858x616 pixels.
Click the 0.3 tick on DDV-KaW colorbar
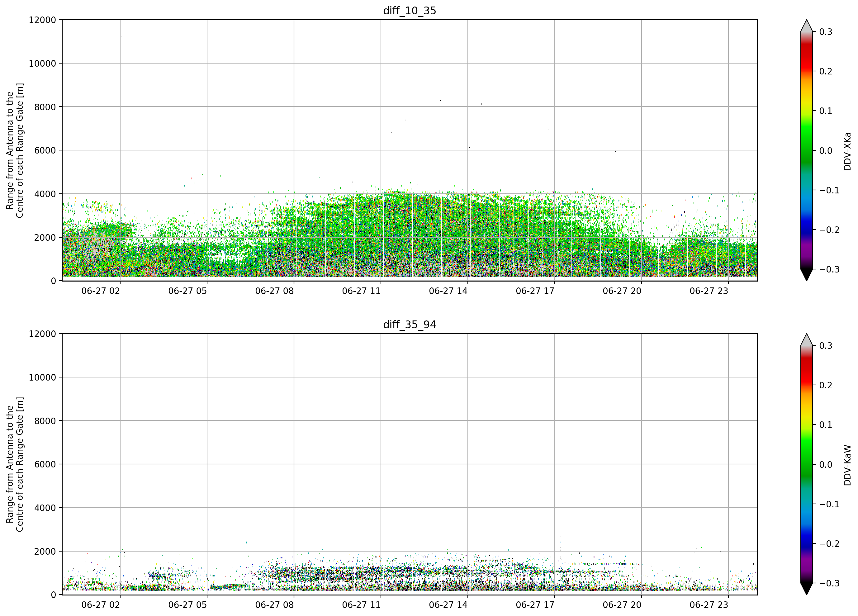(826, 346)
